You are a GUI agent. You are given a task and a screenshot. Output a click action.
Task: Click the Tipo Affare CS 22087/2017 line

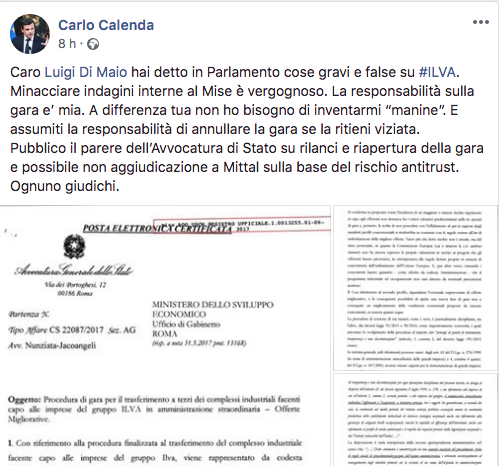[x=72, y=330]
